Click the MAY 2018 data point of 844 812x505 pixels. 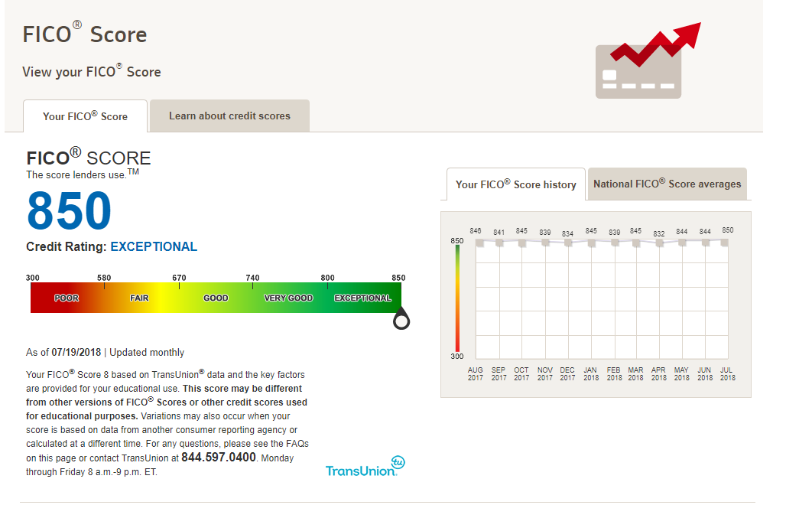coord(682,243)
